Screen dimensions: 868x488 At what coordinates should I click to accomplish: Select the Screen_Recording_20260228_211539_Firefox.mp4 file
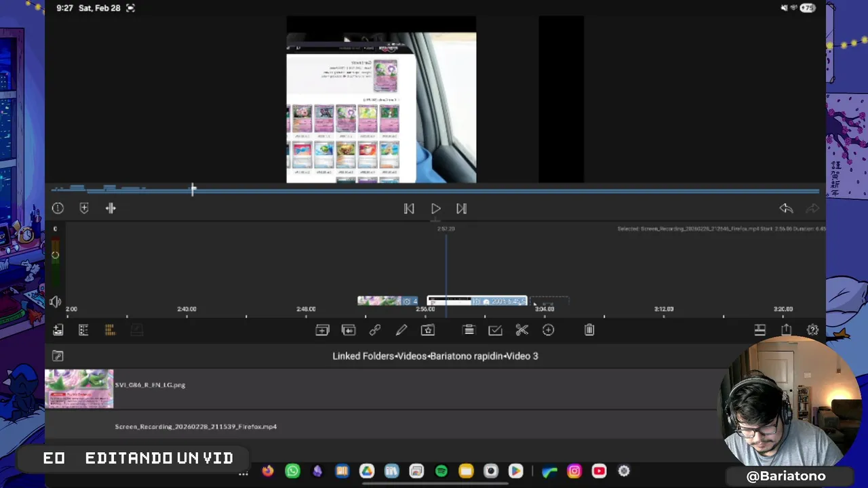196,427
